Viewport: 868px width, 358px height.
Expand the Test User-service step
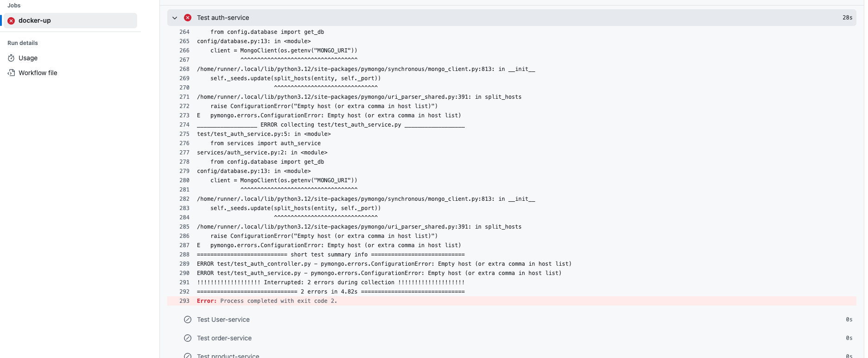[512, 320]
